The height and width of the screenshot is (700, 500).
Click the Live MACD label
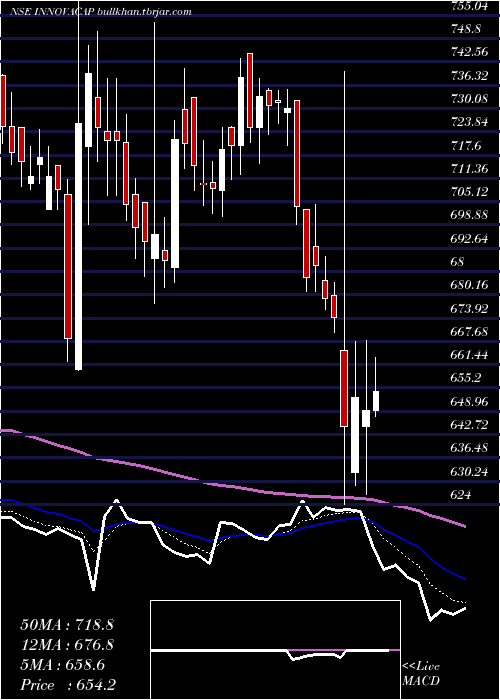coord(421,674)
